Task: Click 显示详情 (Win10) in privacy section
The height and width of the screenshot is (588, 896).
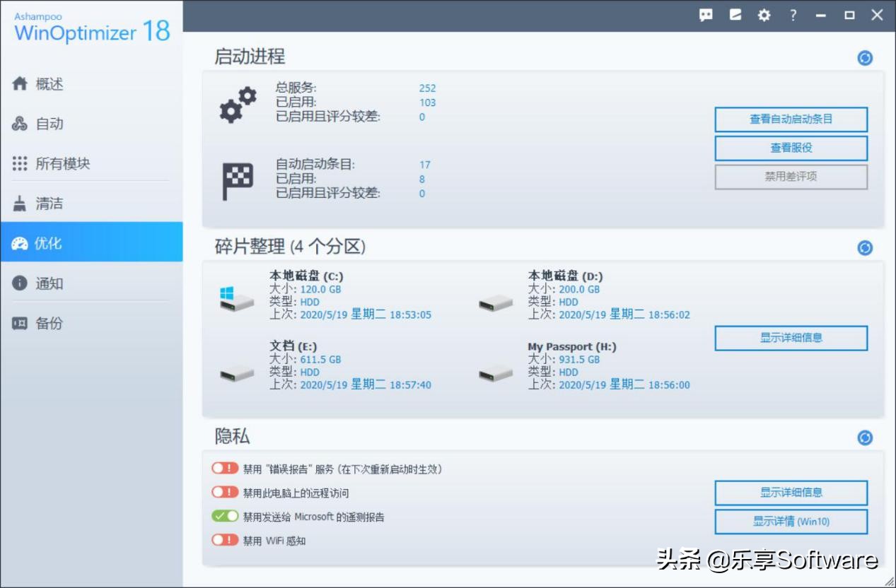Action: point(791,522)
